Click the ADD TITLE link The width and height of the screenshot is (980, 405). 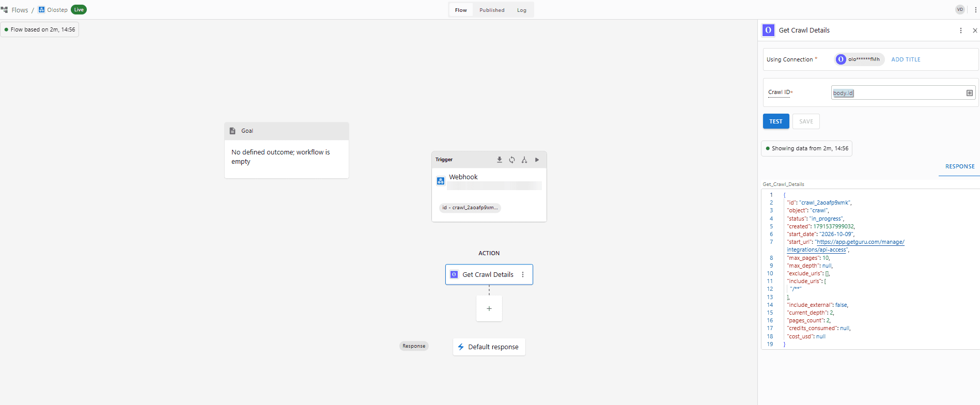pyautogui.click(x=906, y=59)
